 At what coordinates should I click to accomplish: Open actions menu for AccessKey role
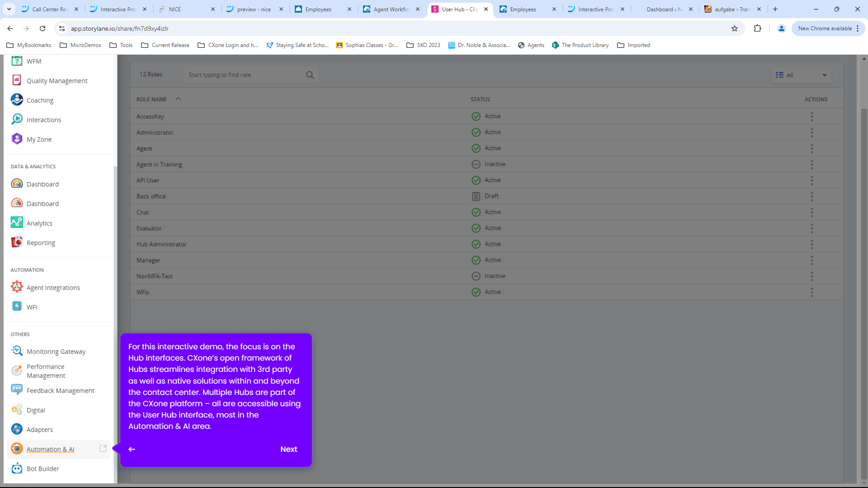[812, 117]
